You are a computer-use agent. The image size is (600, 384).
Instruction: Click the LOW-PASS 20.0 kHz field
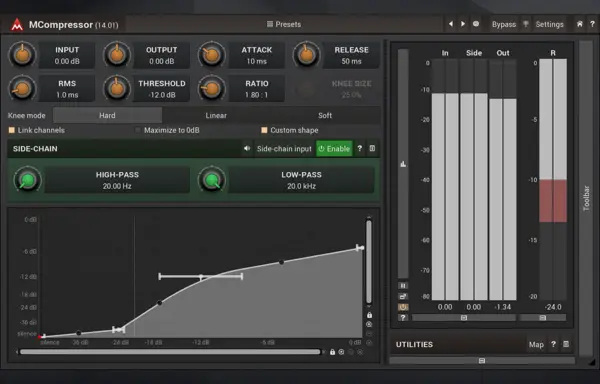pos(301,180)
